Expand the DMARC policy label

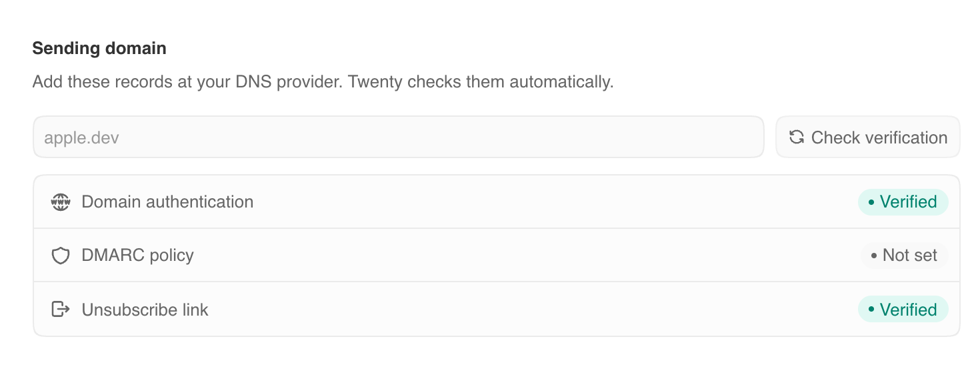tap(137, 256)
